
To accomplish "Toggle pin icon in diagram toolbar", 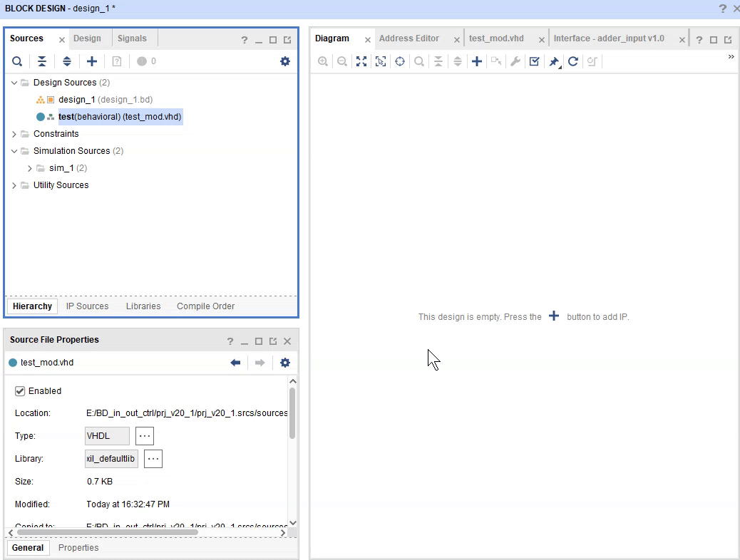I will pyautogui.click(x=554, y=61).
